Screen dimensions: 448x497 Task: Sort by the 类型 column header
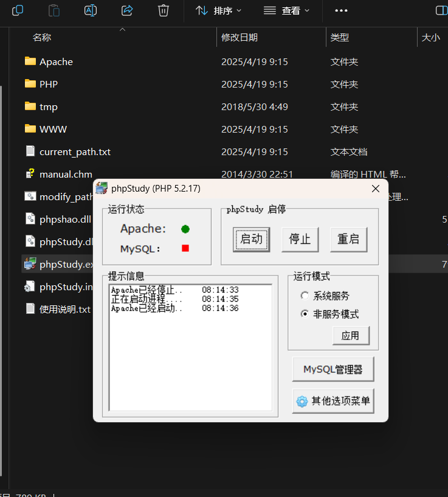(x=340, y=37)
